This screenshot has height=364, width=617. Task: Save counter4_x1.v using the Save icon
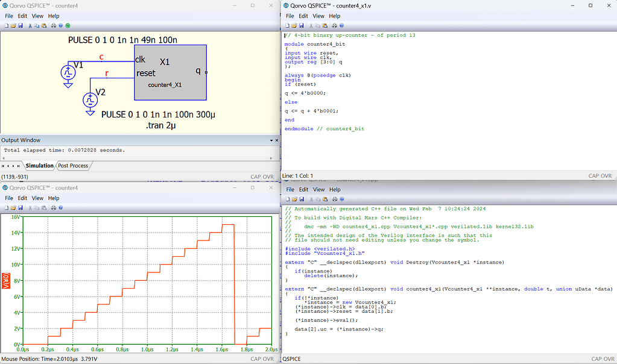(300, 25)
